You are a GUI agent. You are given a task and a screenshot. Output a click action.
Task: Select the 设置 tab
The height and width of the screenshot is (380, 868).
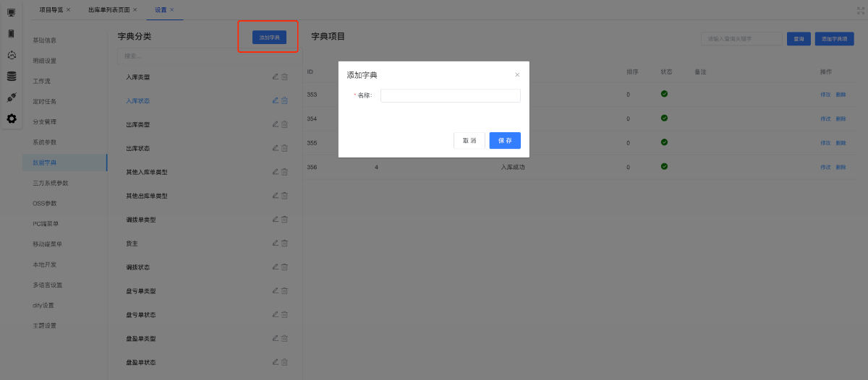coord(161,10)
